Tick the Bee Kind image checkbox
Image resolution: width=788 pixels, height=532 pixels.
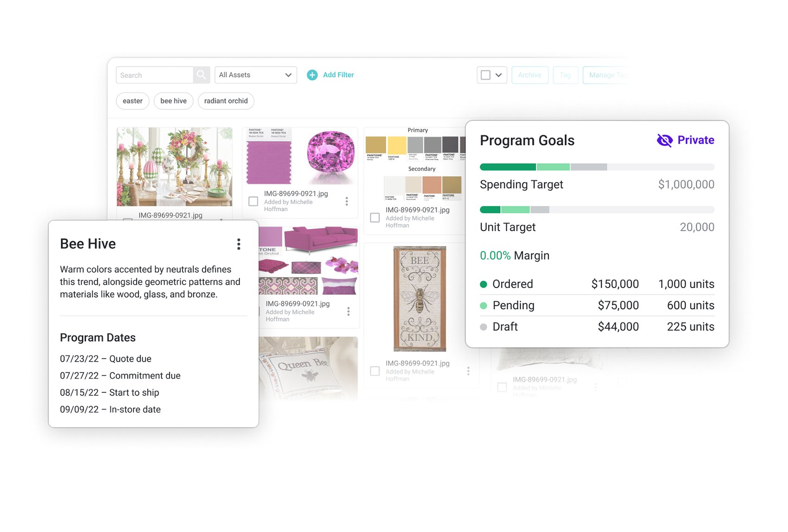point(375,371)
